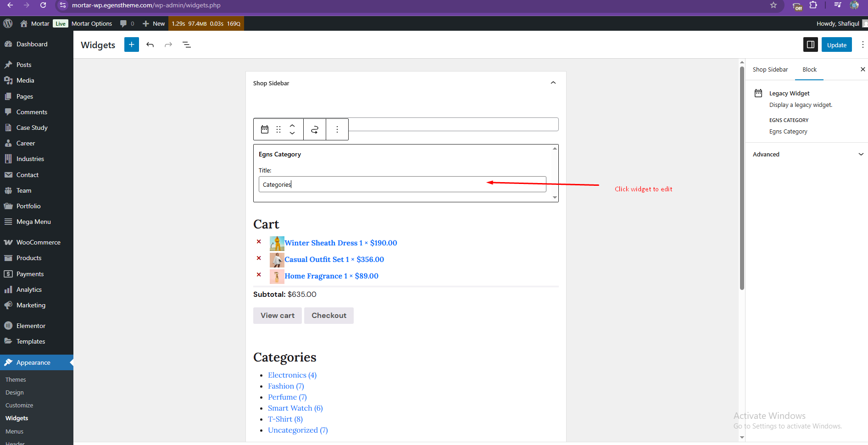Open the move to widget area icon

pos(315,129)
